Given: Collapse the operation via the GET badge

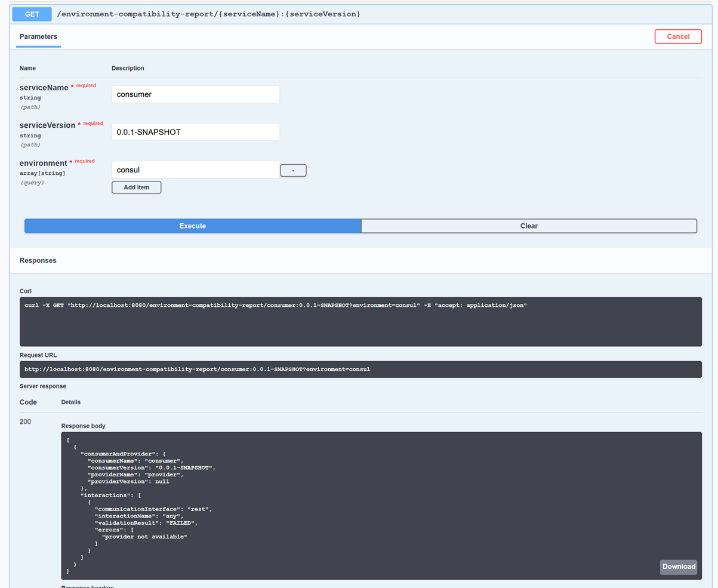Looking at the screenshot, I should coord(32,13).
